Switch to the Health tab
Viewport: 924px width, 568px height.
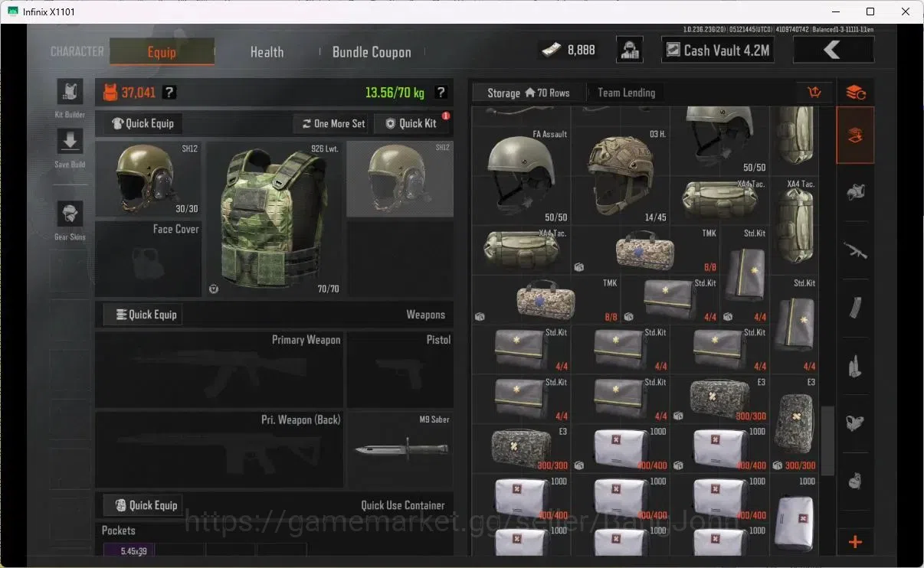tap(267, 52)
